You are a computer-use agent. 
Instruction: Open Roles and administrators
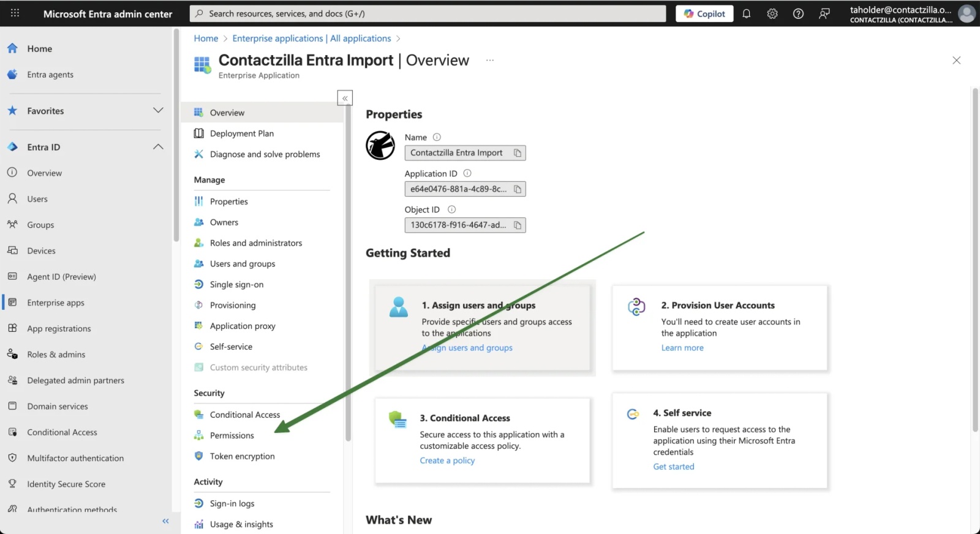point(256,243)
